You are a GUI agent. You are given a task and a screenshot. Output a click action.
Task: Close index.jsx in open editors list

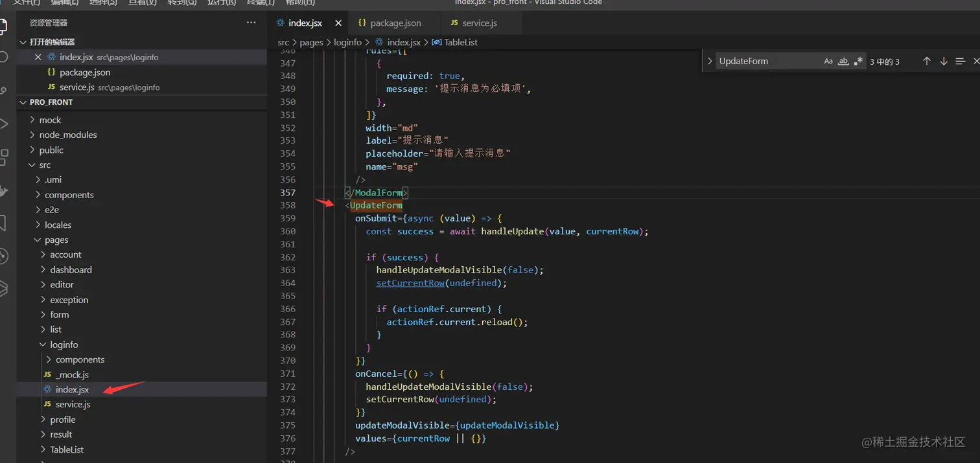[38, 57]
